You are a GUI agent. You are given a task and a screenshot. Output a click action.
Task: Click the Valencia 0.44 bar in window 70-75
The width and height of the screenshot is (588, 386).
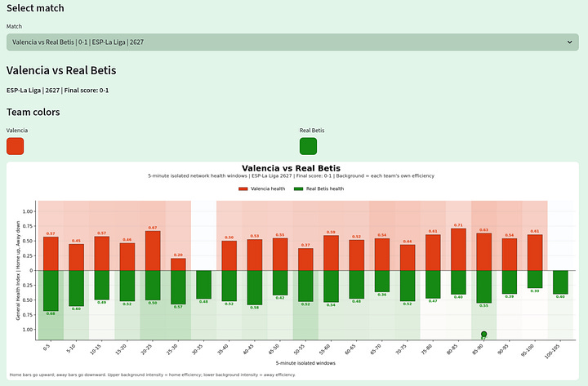[408, 257]
